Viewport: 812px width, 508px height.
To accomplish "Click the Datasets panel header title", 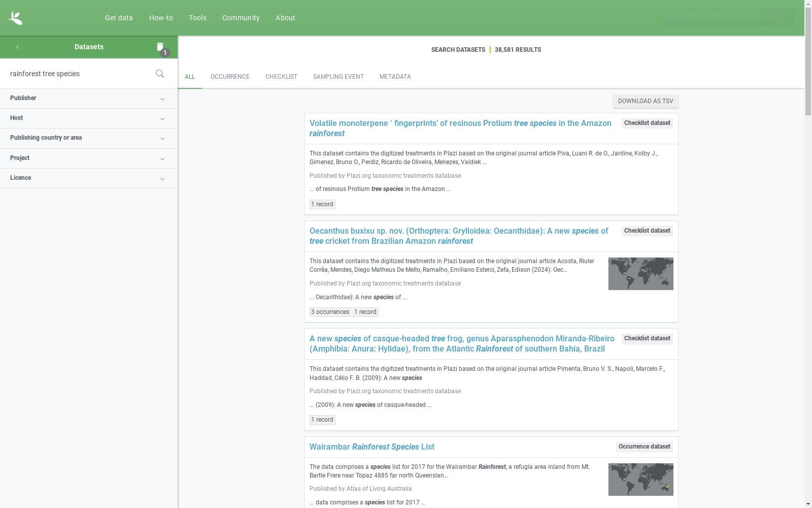I will 89,47.
